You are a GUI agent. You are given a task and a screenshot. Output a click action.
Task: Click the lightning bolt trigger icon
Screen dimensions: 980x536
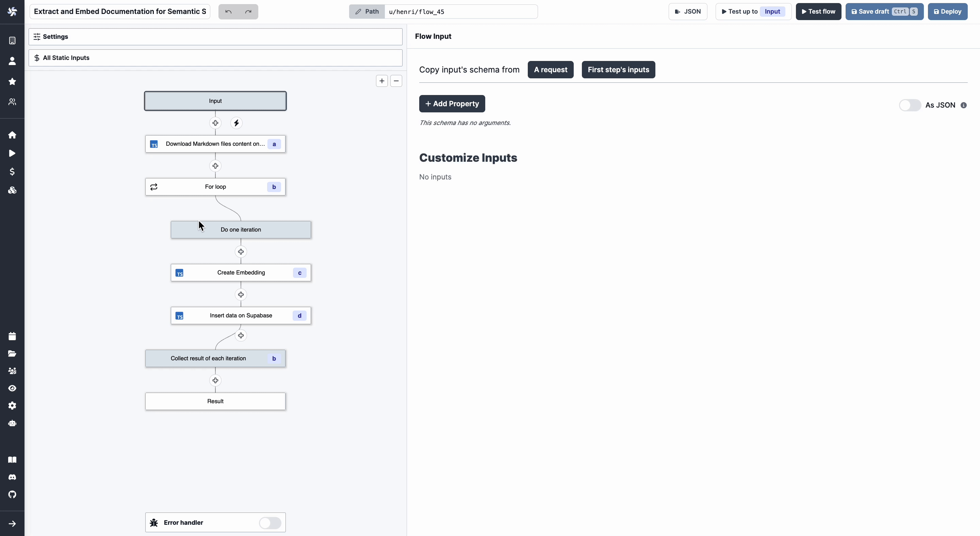pyautogui.click(x=236, y=123)
